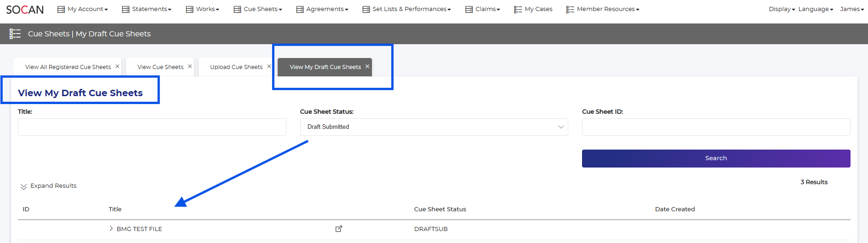Open the Cue Sheets navigation menu
The image size is (868, 243).
pyautogui.click(x=258, y=9)
